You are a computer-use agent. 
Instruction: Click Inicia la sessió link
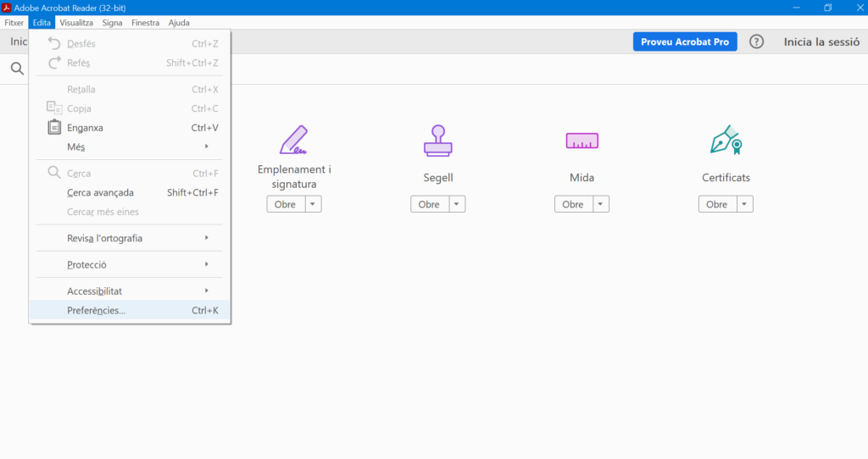tap(821, 42)
